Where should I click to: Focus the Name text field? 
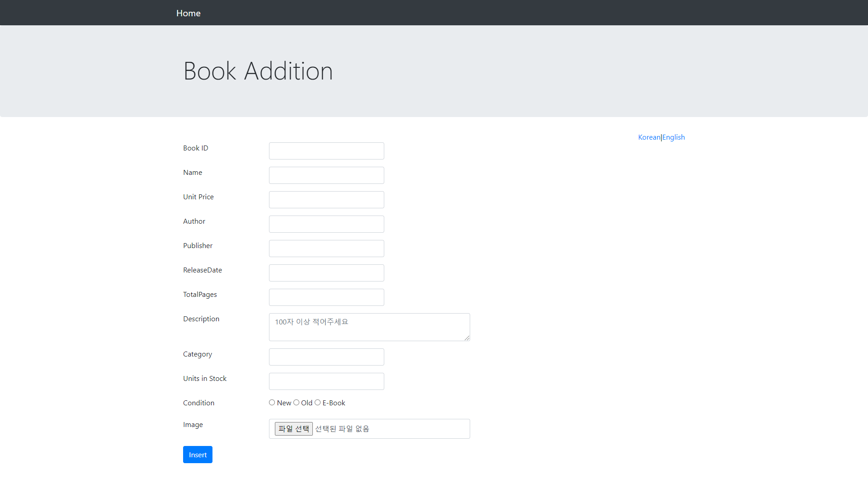pyautogui.click(x=326, y=175)
